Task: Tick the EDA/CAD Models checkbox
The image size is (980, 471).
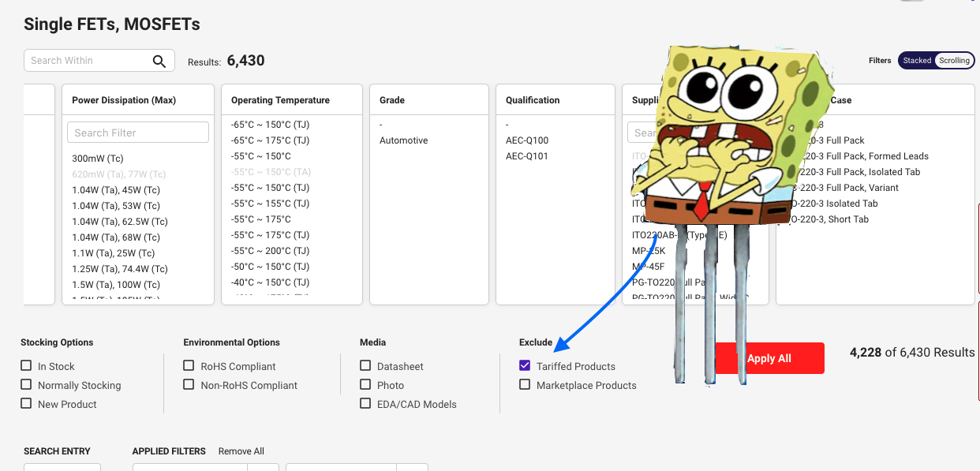Action: pyautogui.click(x=365, y=404)
